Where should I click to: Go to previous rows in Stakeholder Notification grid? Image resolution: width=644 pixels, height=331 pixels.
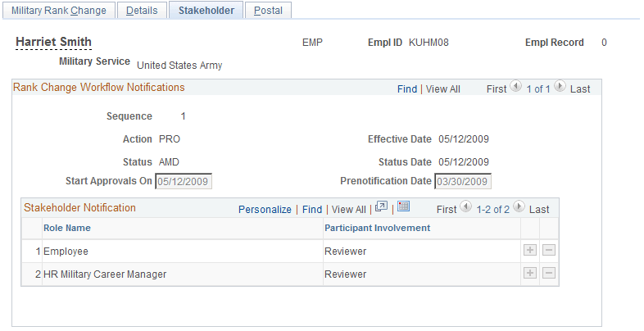click(465, 208)
